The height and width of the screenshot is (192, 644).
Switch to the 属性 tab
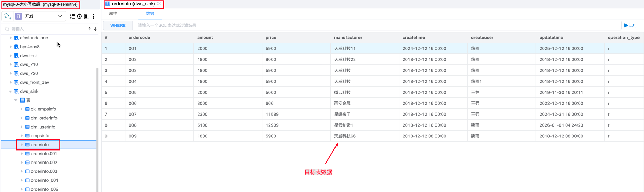pos(113,14)
